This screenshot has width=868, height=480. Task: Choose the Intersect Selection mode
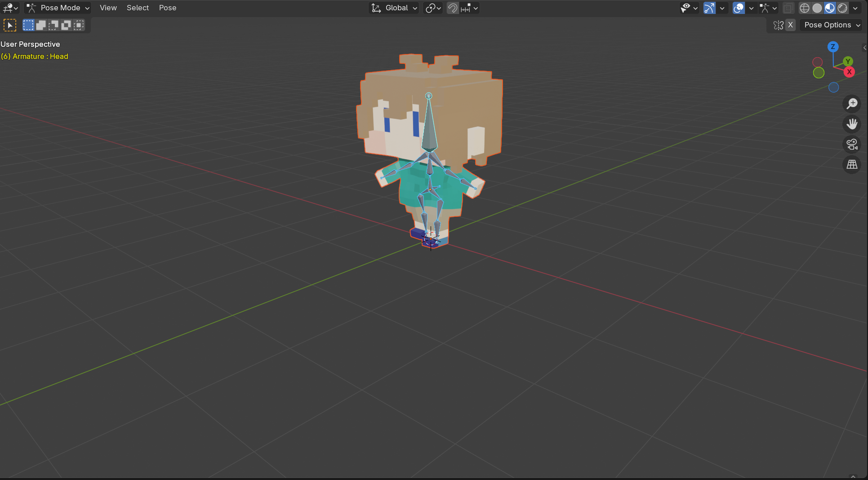coord(79,25)
